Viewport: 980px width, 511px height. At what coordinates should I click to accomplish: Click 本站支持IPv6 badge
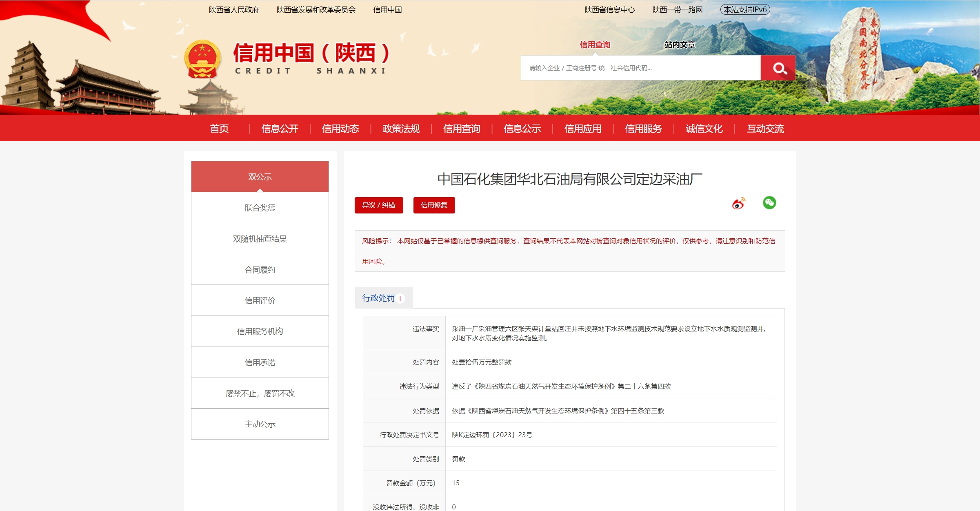point(745,10)
